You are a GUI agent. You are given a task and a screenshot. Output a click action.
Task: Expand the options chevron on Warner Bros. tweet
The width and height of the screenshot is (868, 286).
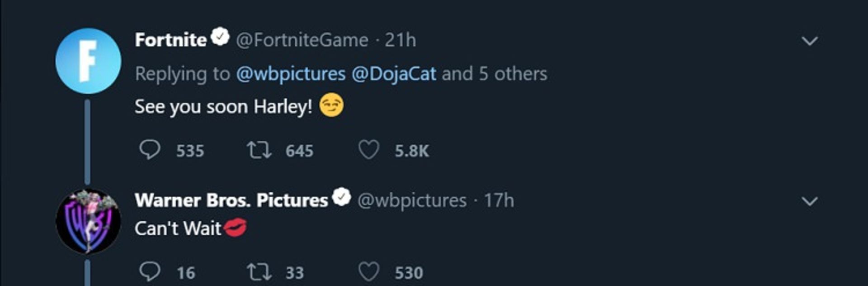pos(809,201)
